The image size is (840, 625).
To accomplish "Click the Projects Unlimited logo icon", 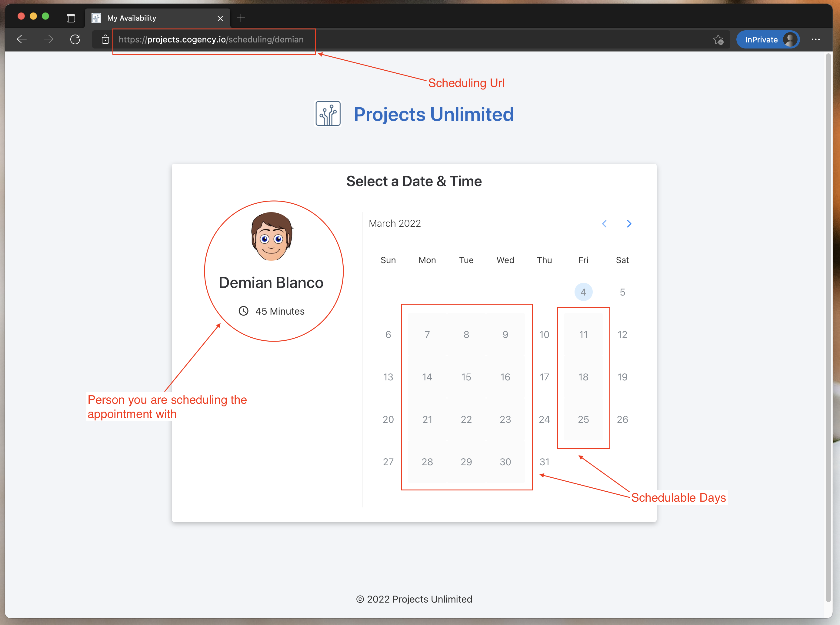I will click(x=328, y=113).
